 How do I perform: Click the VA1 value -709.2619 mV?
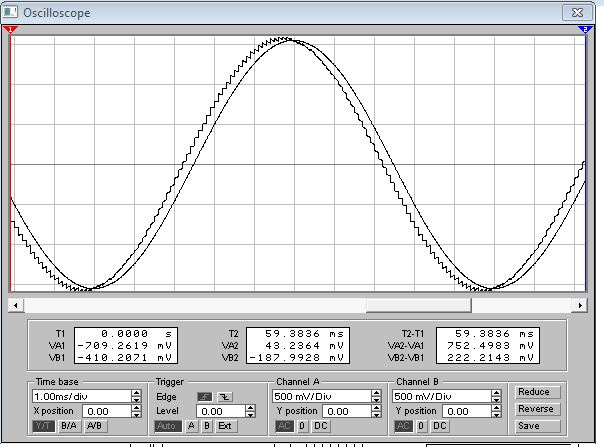126,345
